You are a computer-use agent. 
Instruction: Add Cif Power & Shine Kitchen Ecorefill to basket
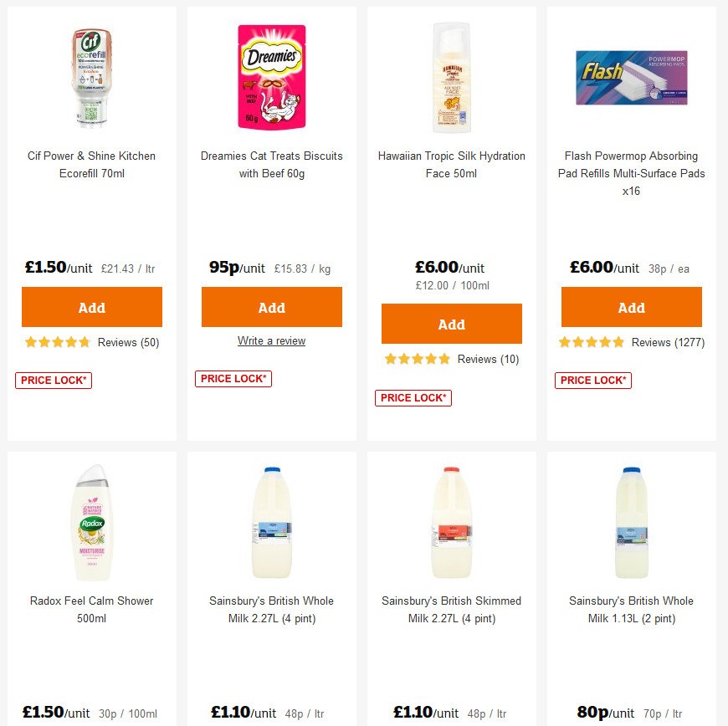click(x=91, y=307)
